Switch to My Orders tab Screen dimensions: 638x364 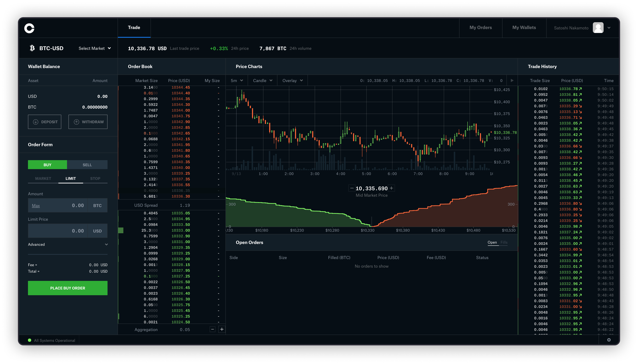[x=481, y=27]
